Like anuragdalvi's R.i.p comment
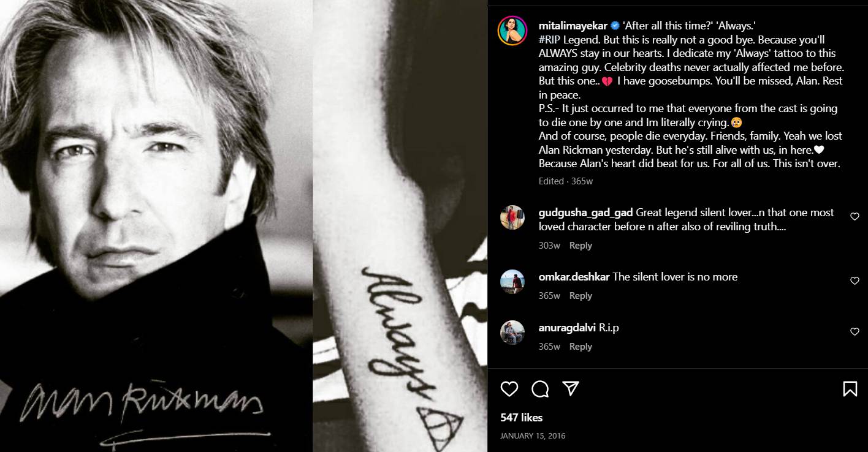This screenshot has width=868, height=452. pyautogui.click(x=855, y=332)
